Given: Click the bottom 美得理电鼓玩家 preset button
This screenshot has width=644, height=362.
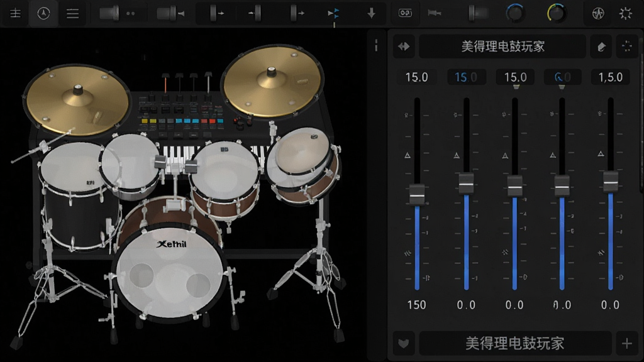Looking at the screenshot, I should click(514, 343).
